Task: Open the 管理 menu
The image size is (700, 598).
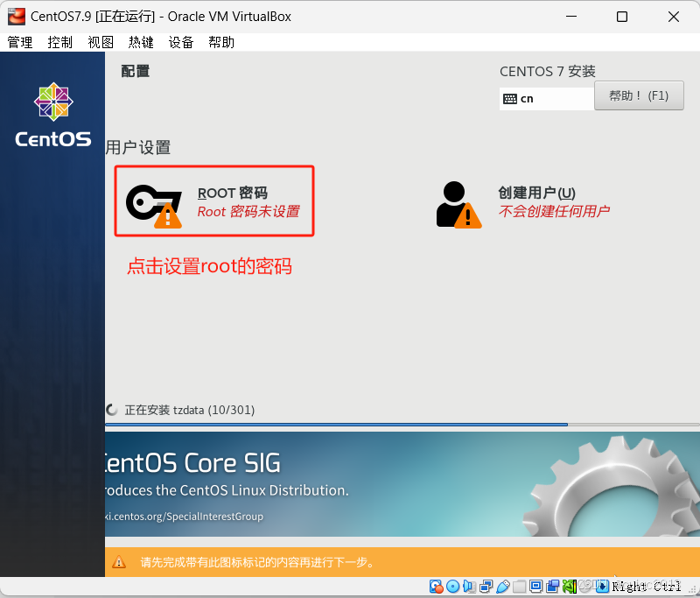Action: (19, 42)
